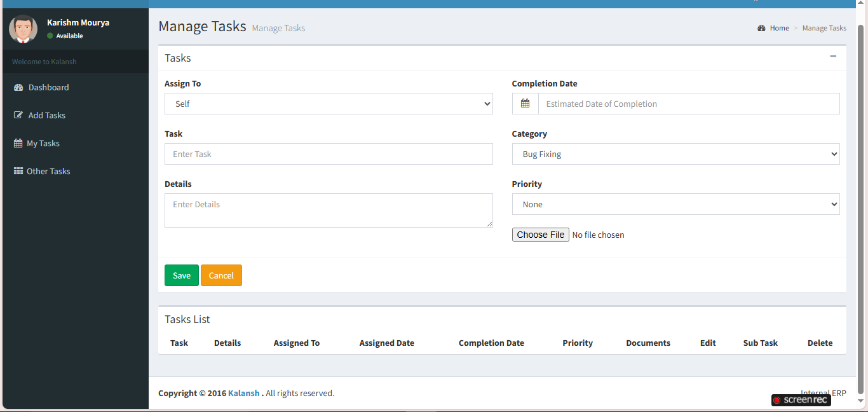Click the Kalansh link in the footer
The height and width of the screenshot is (412, 868).
tap(244, 393)
